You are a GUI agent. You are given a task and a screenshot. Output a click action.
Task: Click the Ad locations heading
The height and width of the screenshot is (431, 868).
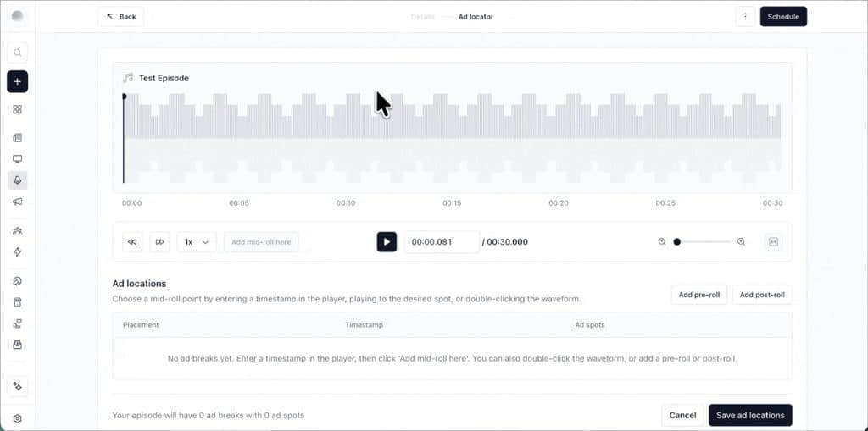[x=140, y=284]
